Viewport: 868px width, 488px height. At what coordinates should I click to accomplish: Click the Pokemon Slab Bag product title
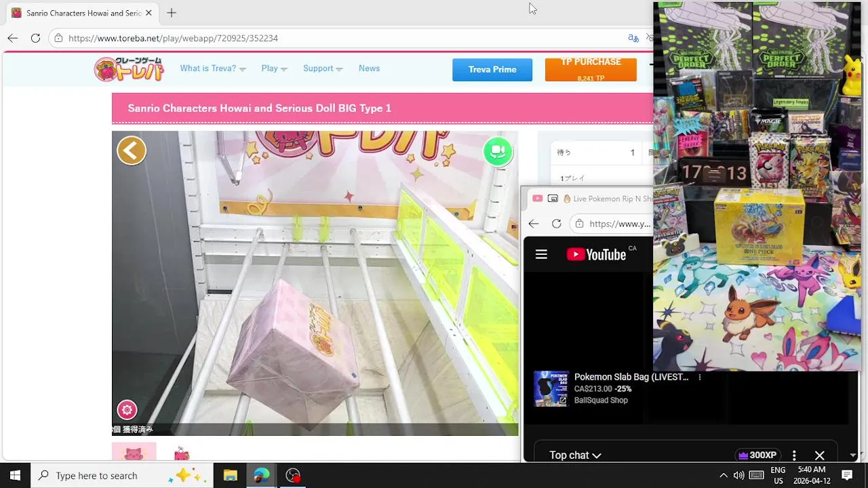[631, 377]
